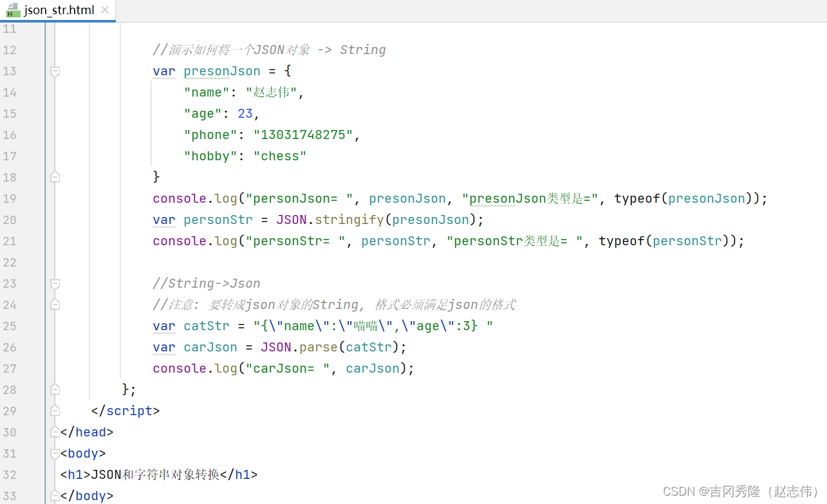Screen dimensions: 827x504
Task: Collapse the fold marker beside </body> on line 33
Action: click(x=55, y=496)
